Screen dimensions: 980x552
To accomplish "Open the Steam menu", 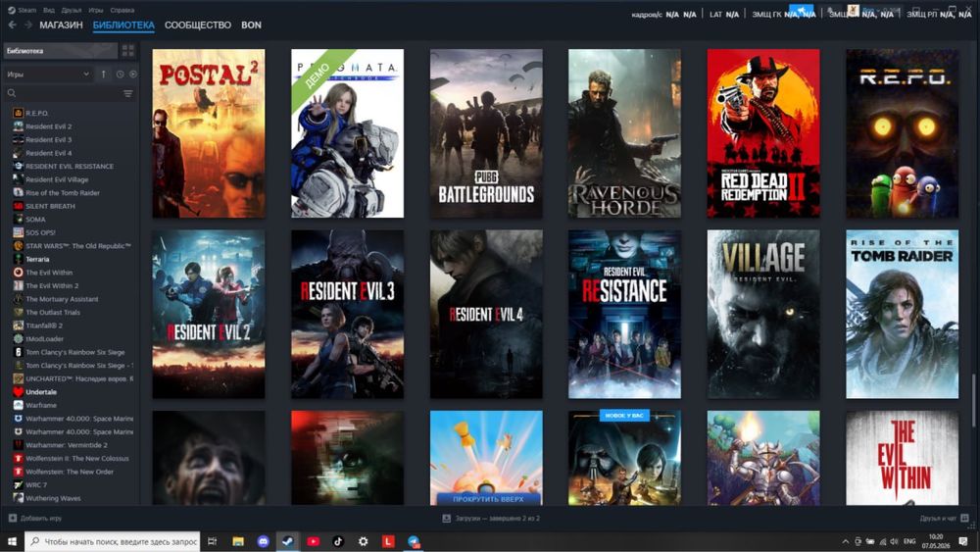I will tap(23, 10).
